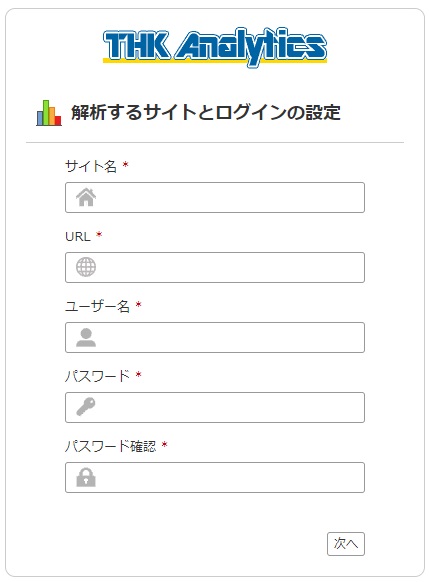The height and width of the screenshot is (582, 429).
Task: Focus the パスワード text input
Action: pos(215,407)
